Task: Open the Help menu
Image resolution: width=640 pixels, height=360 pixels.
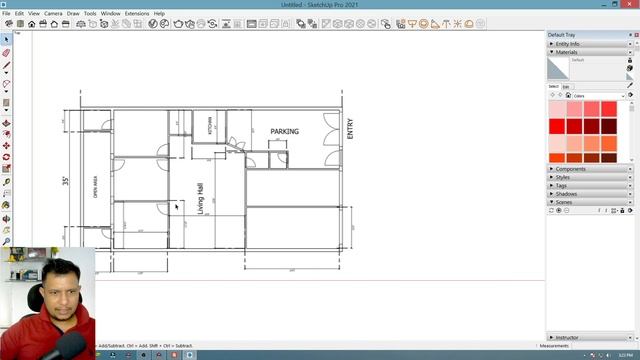Action: point(159,13)
